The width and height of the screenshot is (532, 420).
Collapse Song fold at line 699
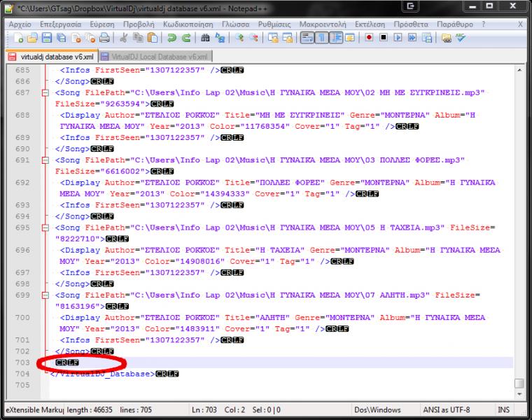[45, 295]
